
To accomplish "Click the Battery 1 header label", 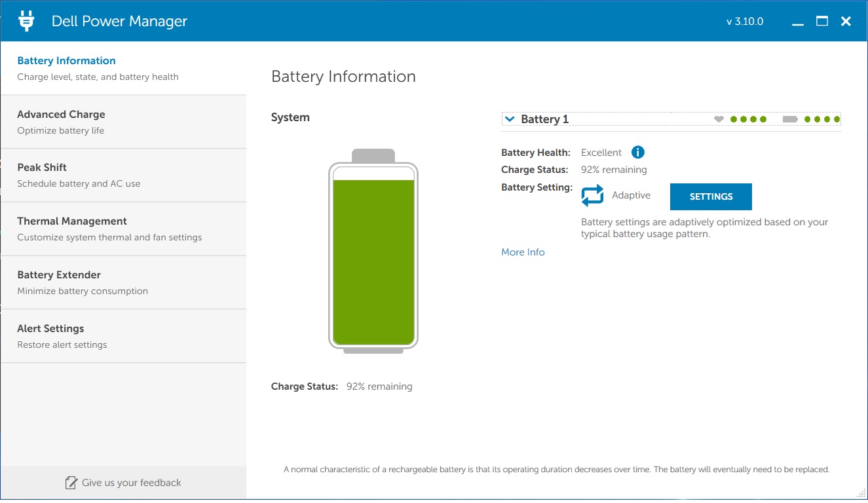I will click(x=544, y=119).
